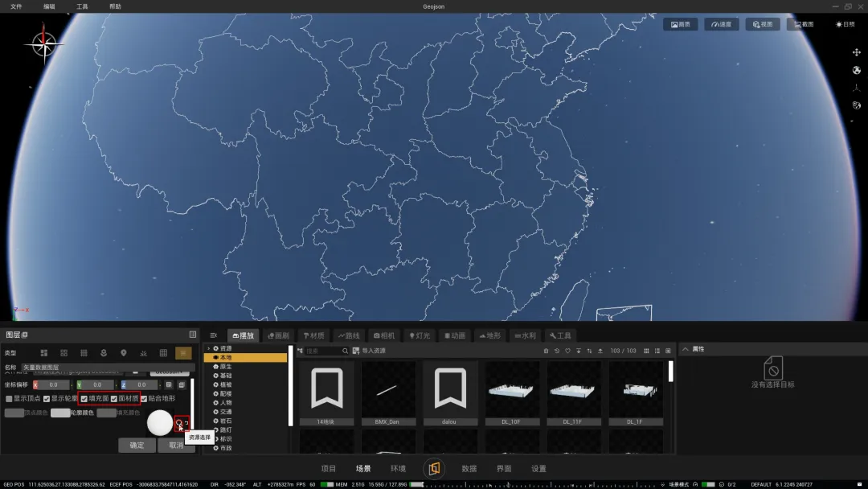Click the sort arrows icon in asset toolbar
The image size is (868, 489).
(x=590, y=351)
